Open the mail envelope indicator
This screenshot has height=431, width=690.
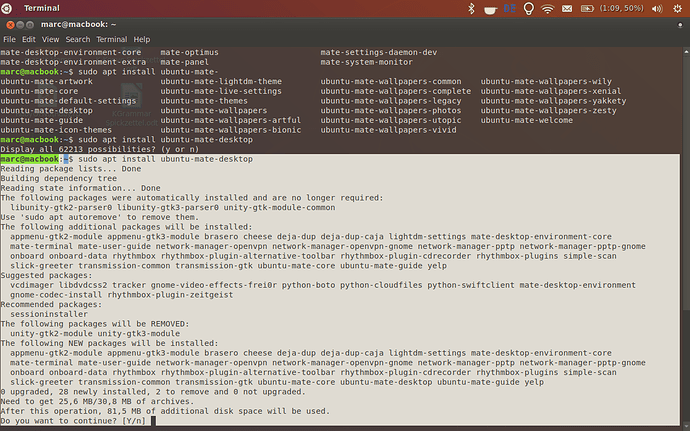pos(567,8)
